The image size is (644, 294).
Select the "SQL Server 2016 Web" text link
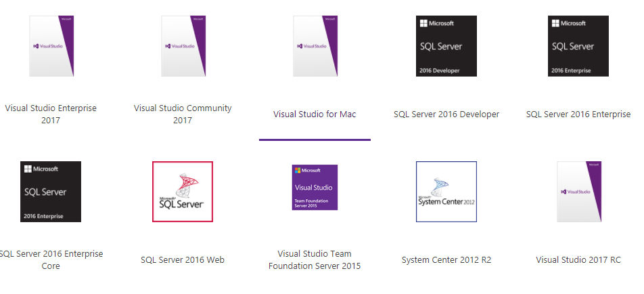tap(183, 260)
